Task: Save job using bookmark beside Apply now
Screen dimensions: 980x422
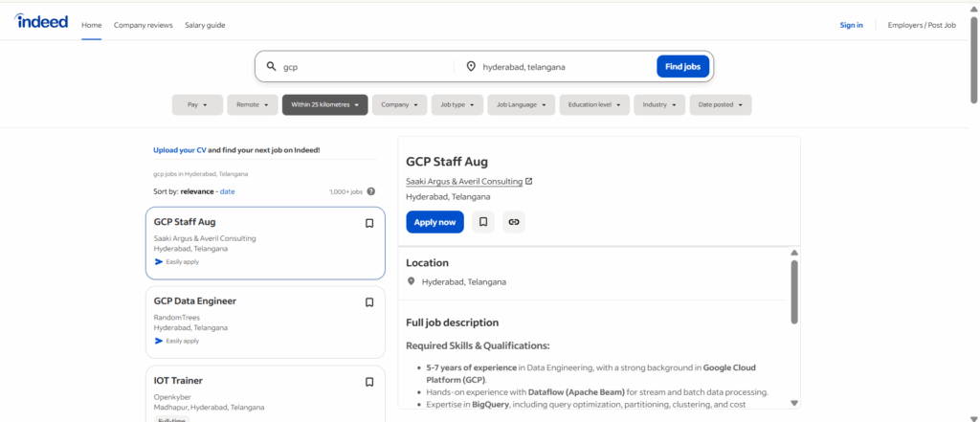Action: click(x=483, y=222)
